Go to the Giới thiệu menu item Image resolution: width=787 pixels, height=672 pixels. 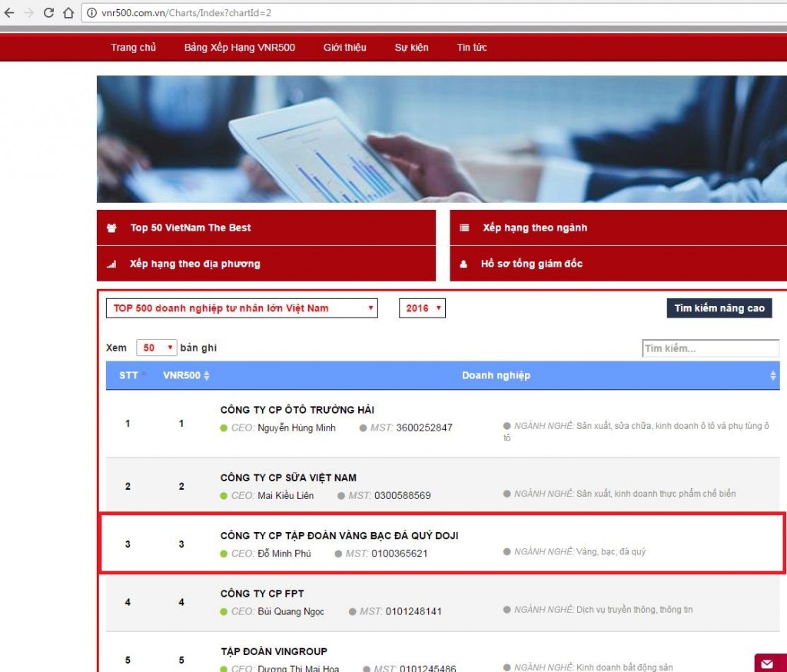point(345,48)
